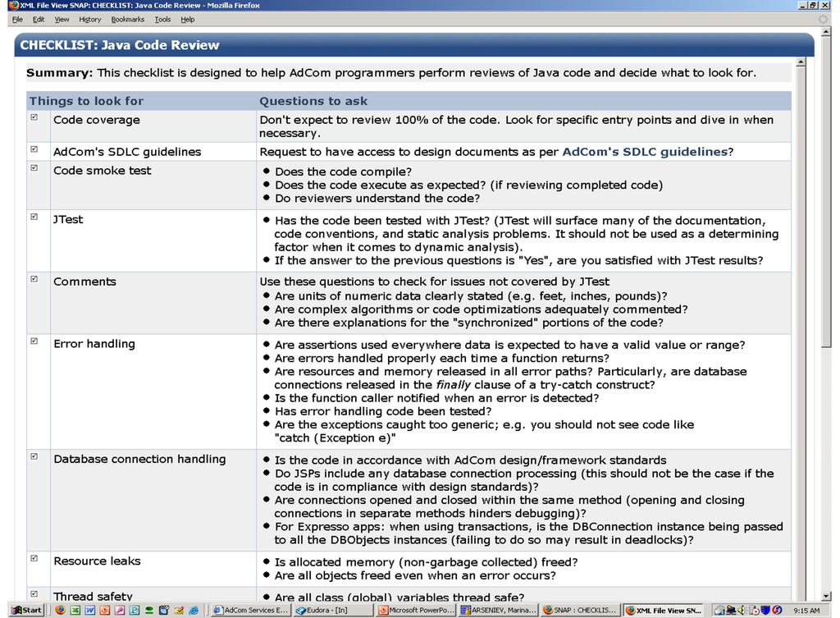Viewport: 840px width, 618px height.
Task: Click the 'JTest' row label
Action: [x=68, y=219]
